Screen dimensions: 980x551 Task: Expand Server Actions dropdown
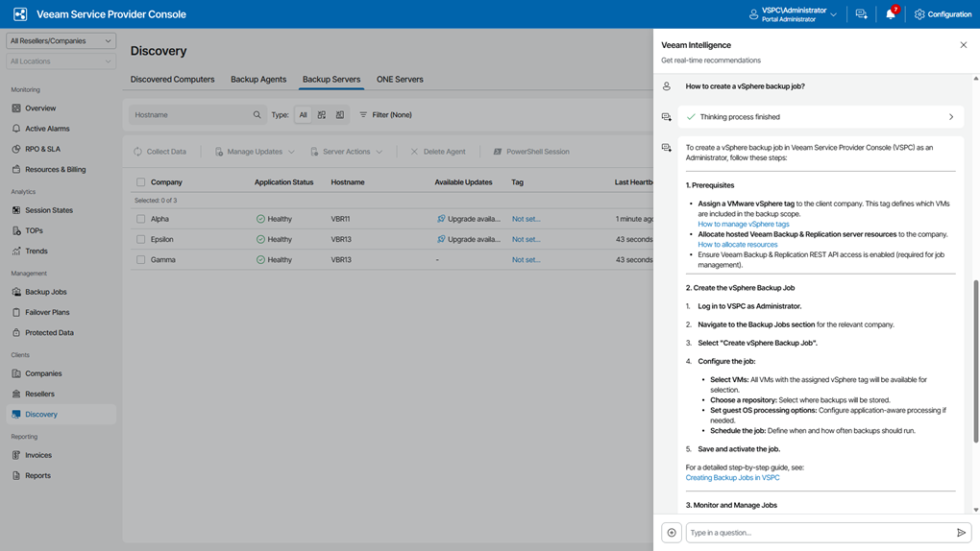point(346,151)
